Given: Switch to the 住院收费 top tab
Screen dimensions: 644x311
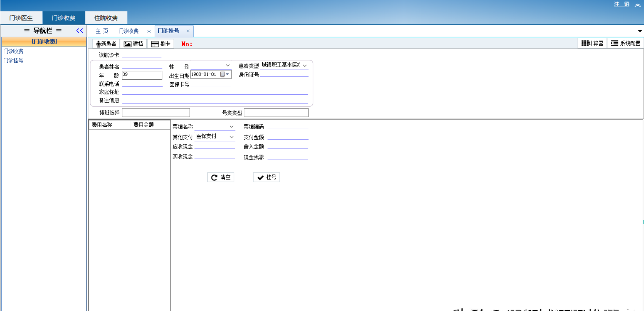Looking at the screenshot, I should [x=106, y=18].
